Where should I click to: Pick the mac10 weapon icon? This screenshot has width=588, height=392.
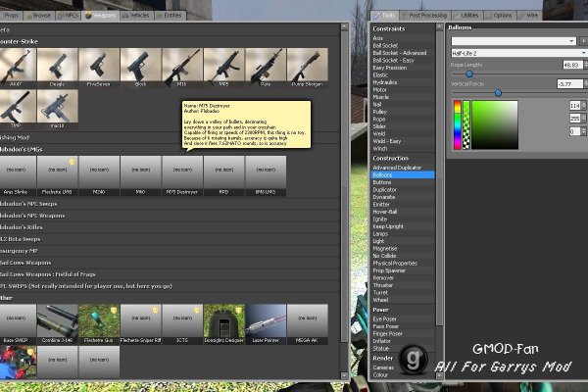tap(58, 109)
